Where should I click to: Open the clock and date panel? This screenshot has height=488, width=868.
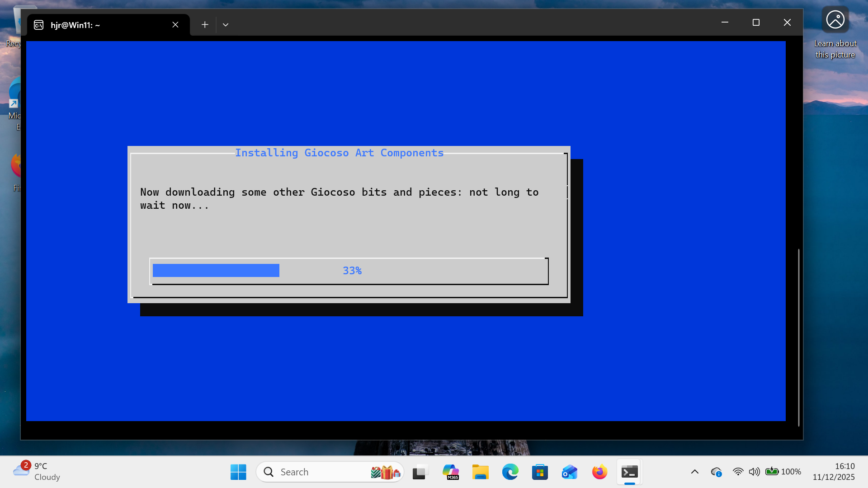[834, 471]
